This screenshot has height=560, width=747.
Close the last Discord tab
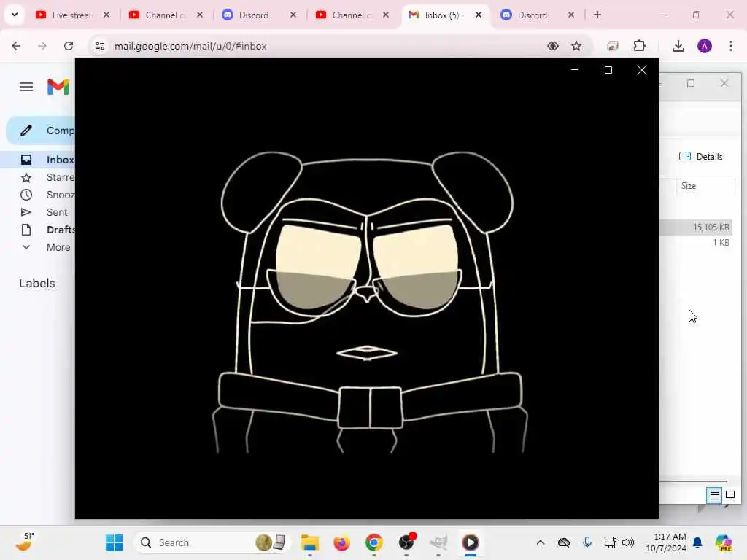tap(571, 15)
